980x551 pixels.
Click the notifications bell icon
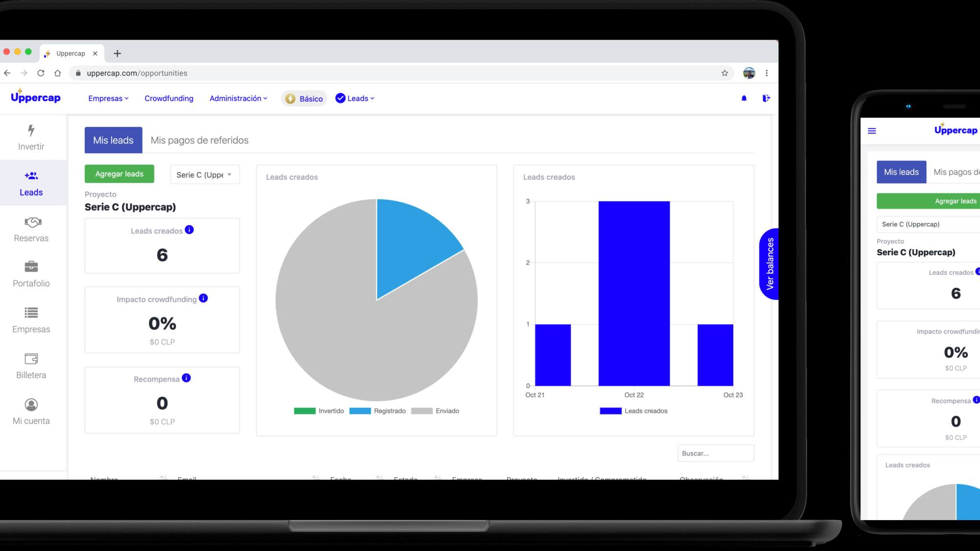[744, 98]
